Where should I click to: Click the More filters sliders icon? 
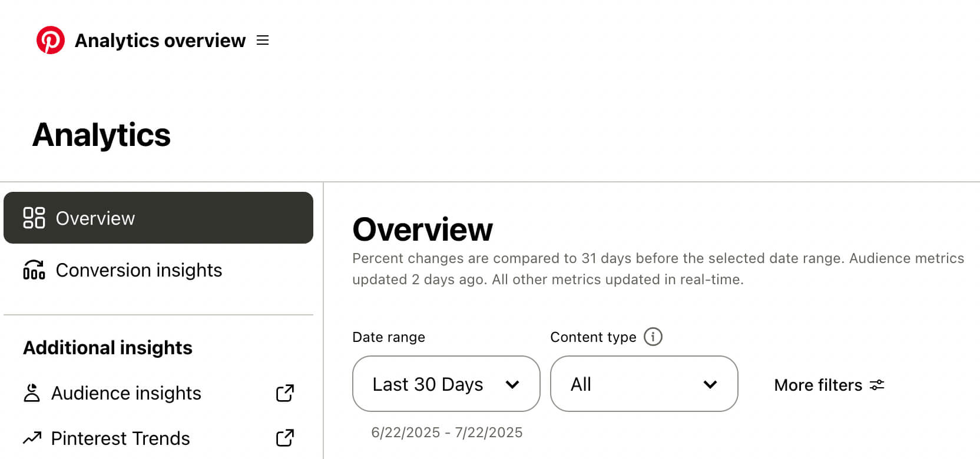point(877,385)
